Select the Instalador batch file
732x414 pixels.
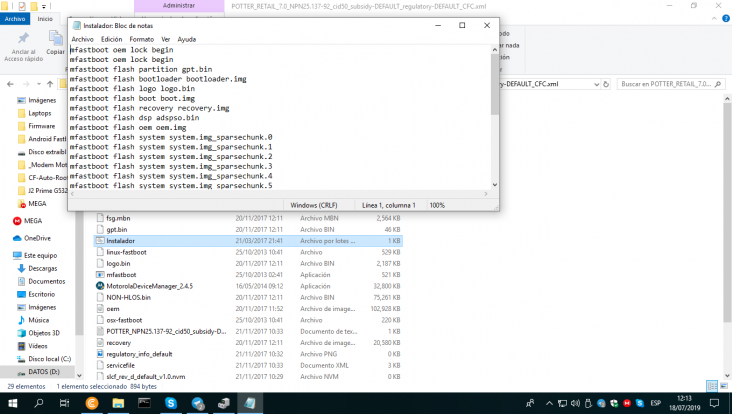click(x=248, y=241)
